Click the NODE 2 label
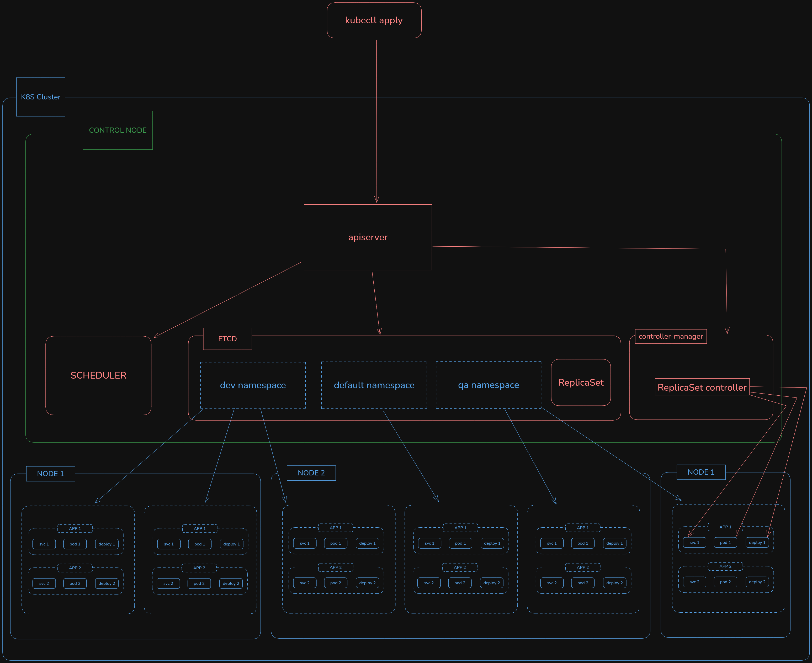This screenshot has width=812, height=663. coord(311,473)
